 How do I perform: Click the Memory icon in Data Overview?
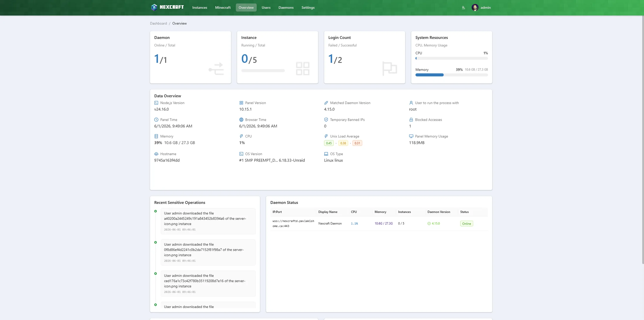click(156, 136)
